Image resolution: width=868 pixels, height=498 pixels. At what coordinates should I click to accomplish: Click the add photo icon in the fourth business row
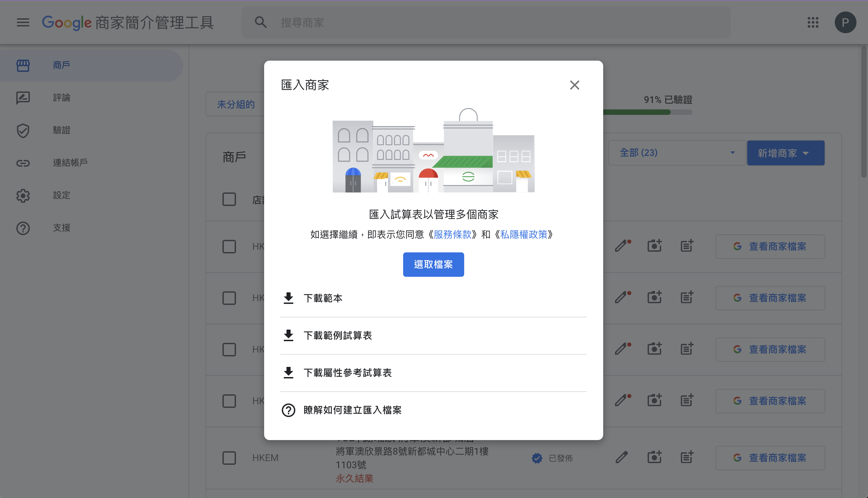(654, 400)
